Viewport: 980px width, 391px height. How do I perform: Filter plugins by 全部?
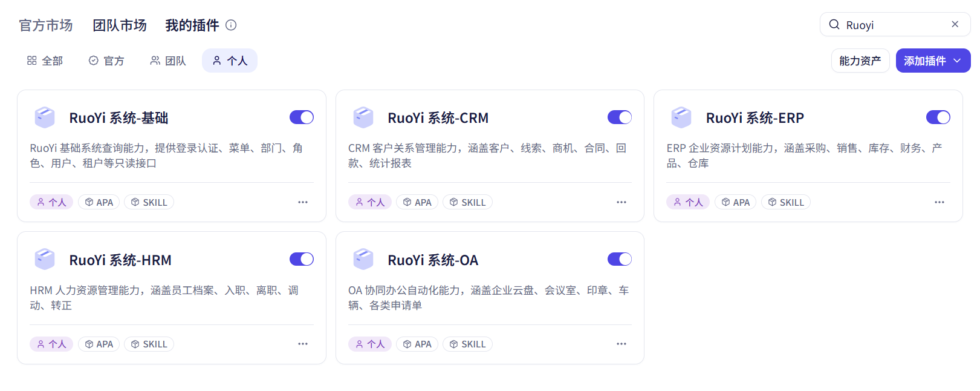click(45, 61)
